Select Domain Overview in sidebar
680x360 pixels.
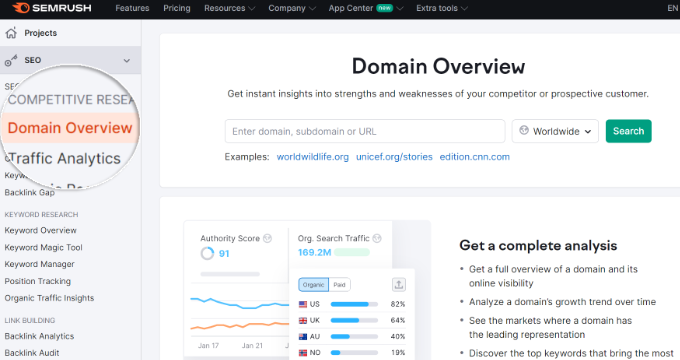[x=70, y=128]
